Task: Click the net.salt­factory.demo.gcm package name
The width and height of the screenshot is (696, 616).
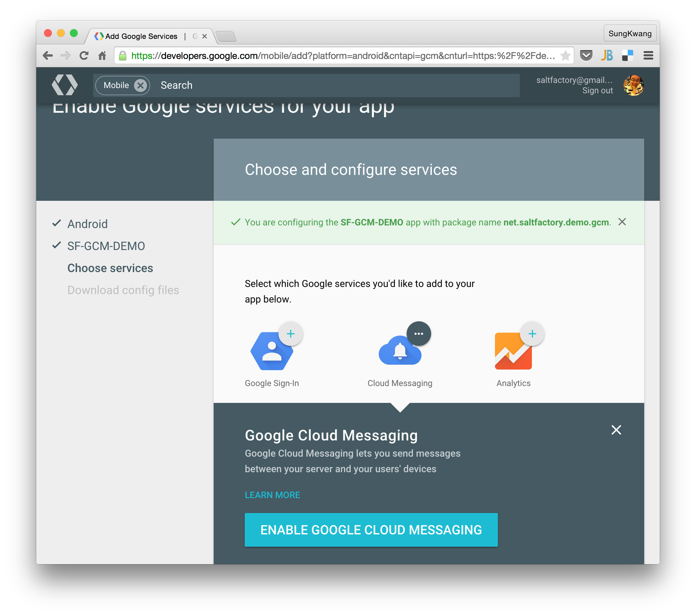Action: [x=556, y=222]
